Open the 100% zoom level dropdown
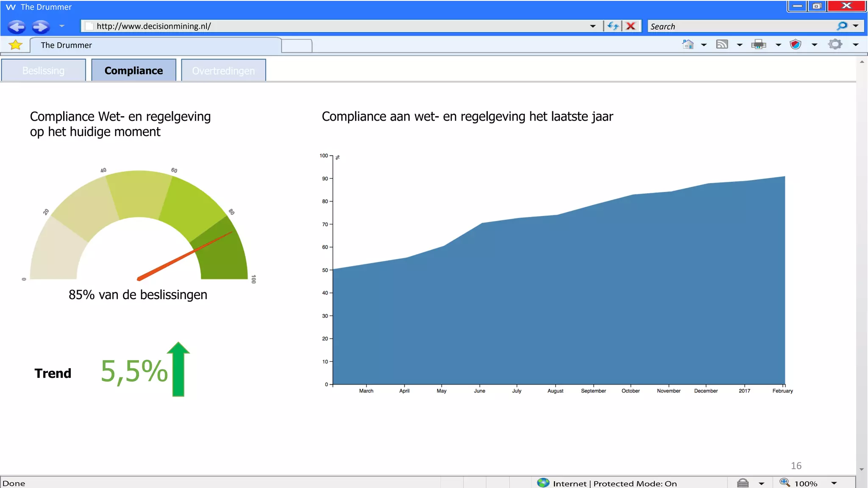This screenshot has width=868, height=488. coord(834,483)
